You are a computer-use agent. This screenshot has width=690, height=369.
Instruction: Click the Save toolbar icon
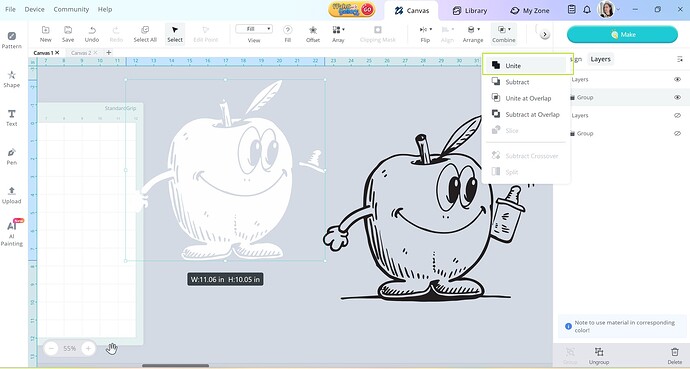click(x=68, y=34)
